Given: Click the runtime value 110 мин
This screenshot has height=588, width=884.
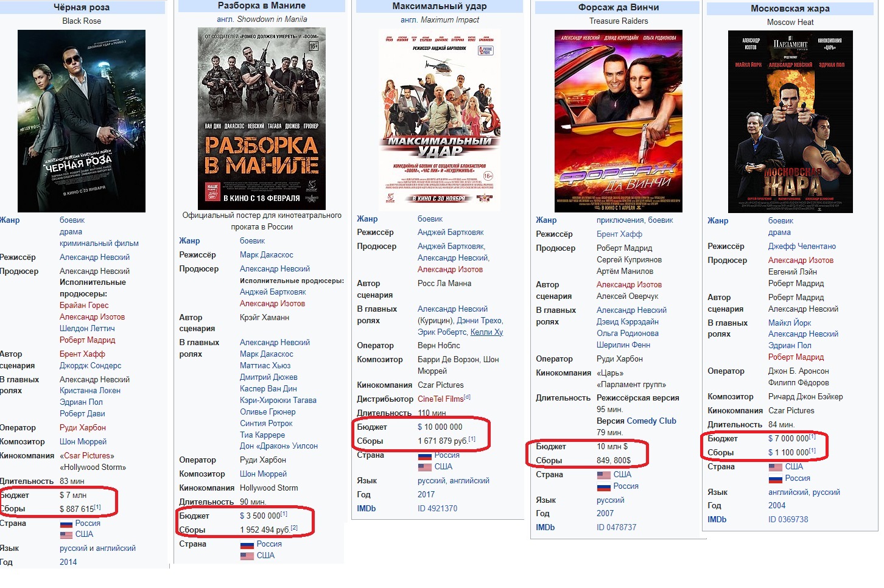Looking at the screenshot, I should [x=432, y=413].
